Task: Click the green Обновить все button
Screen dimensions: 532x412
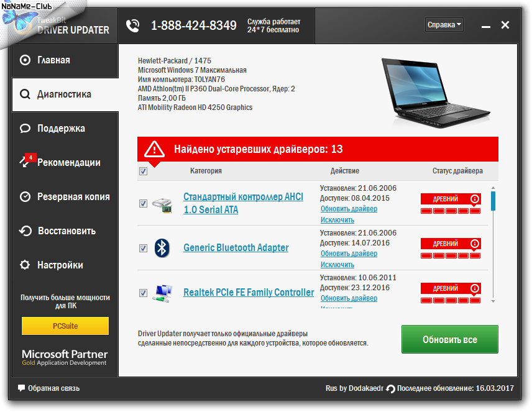Action: coord(450,339)
